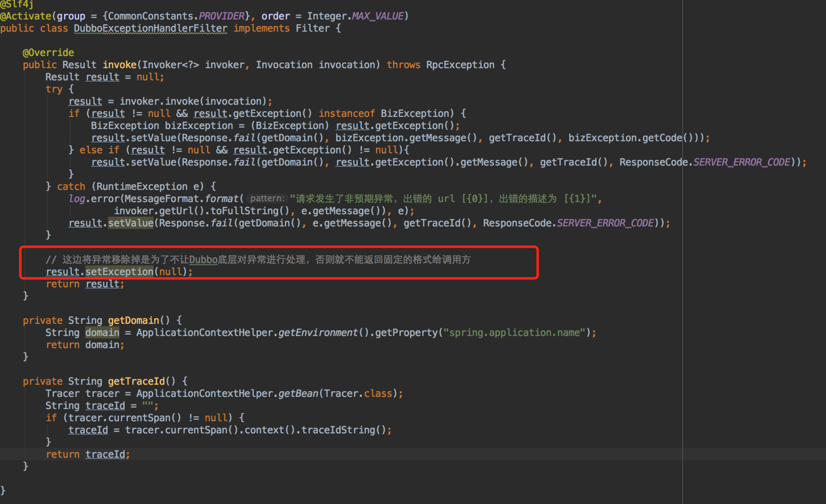Click the highlighted setException method call
The height and width of the screenshot is (504, 826).
click(119, 272)
